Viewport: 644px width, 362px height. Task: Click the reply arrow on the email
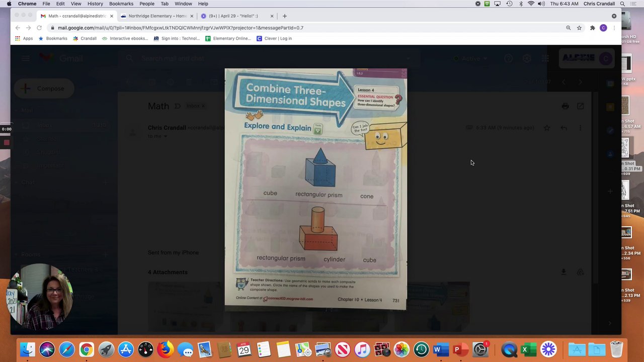pyautogui.click(x=563, y=128)
